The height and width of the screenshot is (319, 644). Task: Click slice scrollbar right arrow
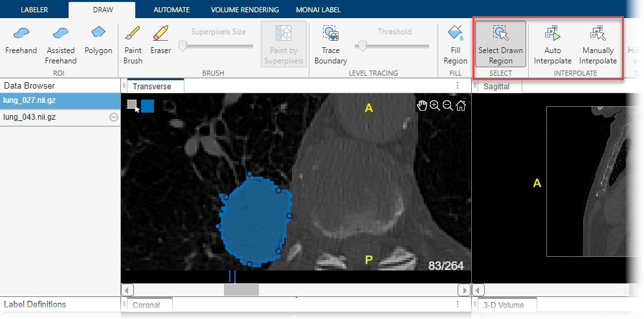click(x=464, y=290)
